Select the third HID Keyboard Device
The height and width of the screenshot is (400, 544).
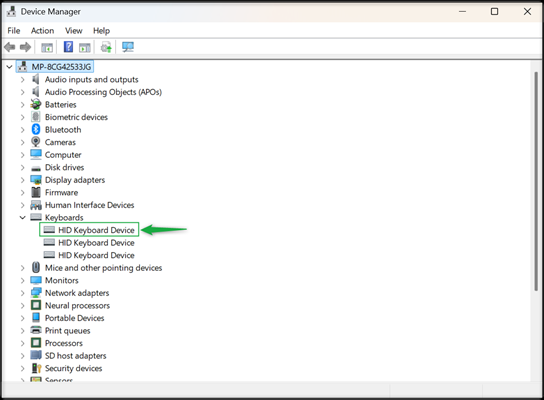point(96,255)
